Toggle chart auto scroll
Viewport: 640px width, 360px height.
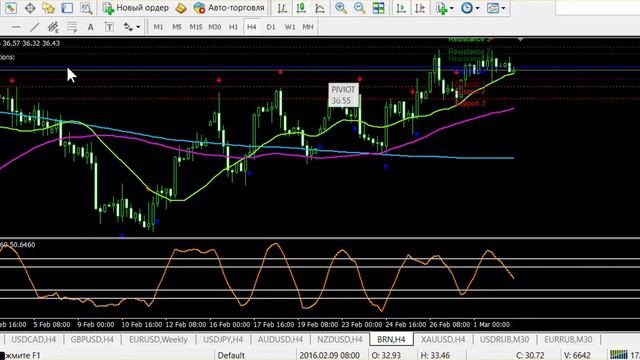pyautogui.click(x=401, y=8)
